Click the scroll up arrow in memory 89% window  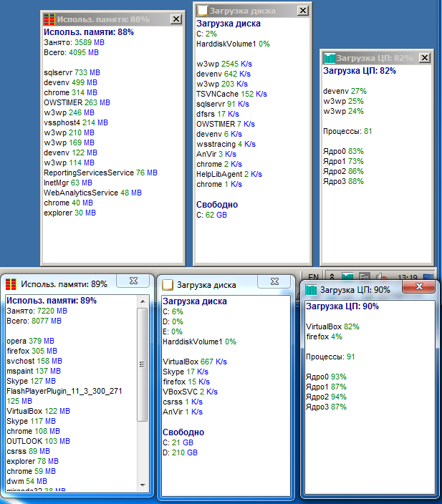pyautogui.click(x=142, y=300)
